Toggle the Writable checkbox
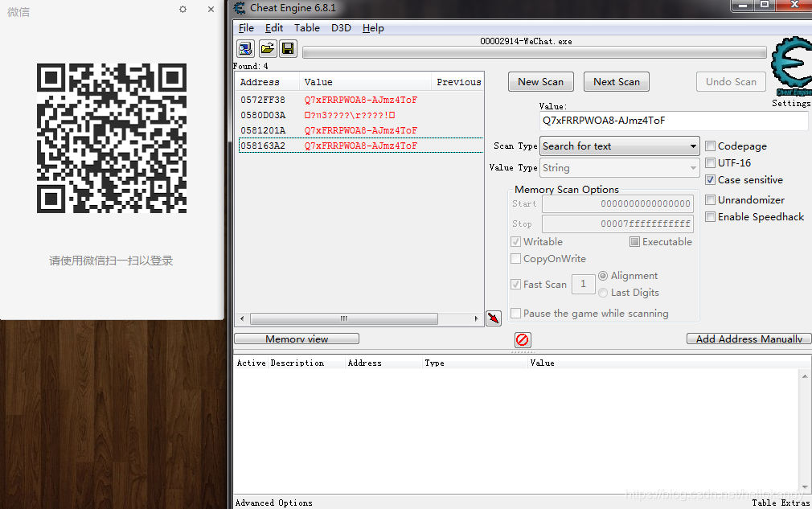812x509 pixels. tap(516, 242)
